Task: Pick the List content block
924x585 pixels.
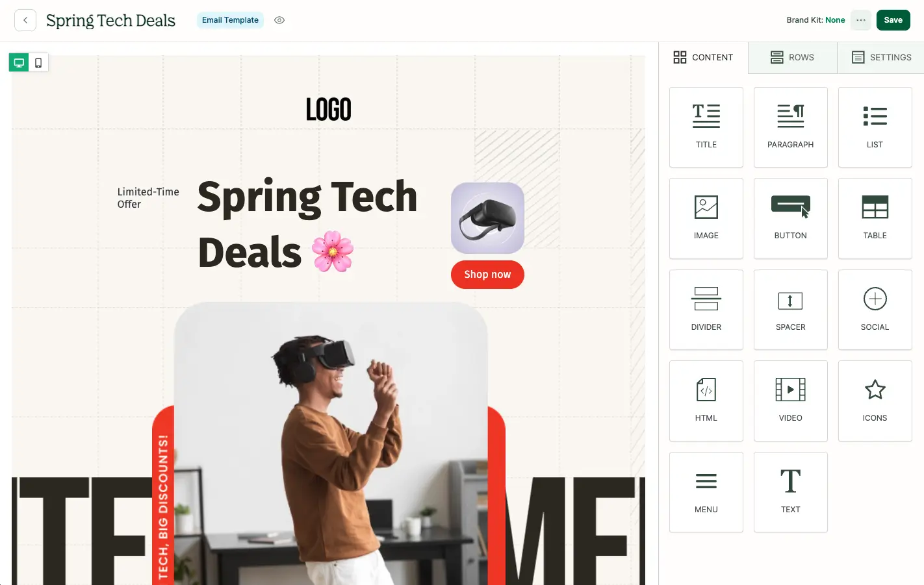Action: pos(875,127)
